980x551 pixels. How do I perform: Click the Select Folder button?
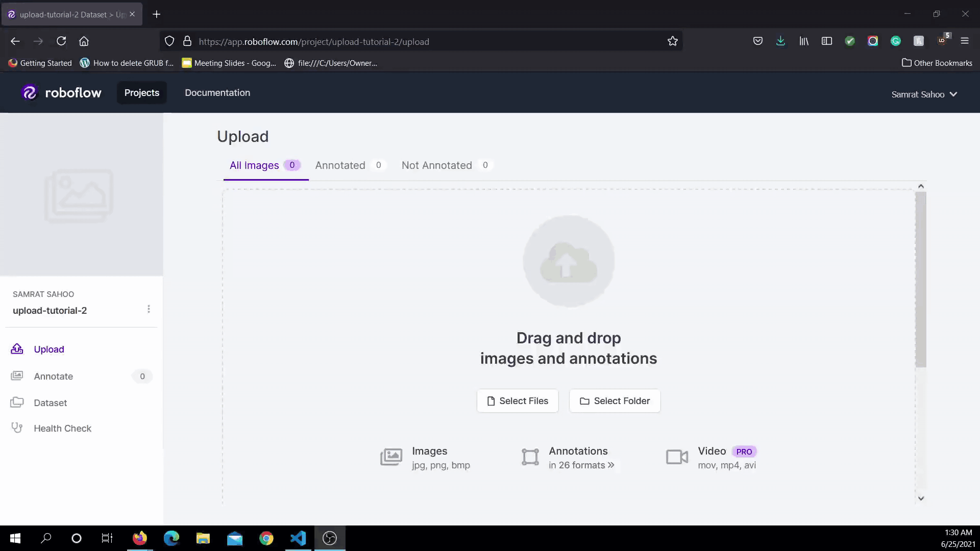coord(615,401)
